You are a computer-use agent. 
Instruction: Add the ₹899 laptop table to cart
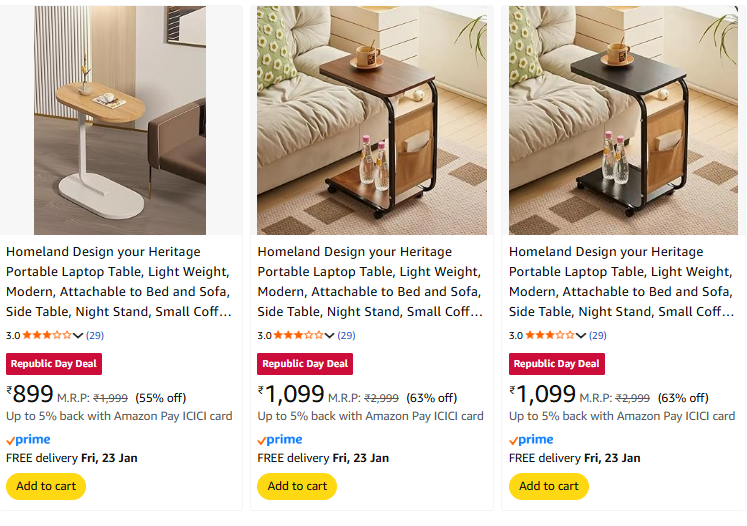[46, 486]
